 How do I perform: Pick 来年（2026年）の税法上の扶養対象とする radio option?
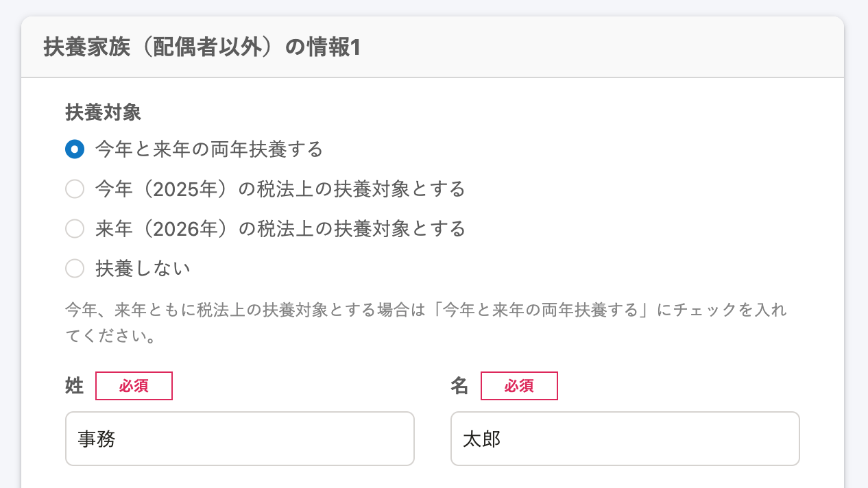75,229
